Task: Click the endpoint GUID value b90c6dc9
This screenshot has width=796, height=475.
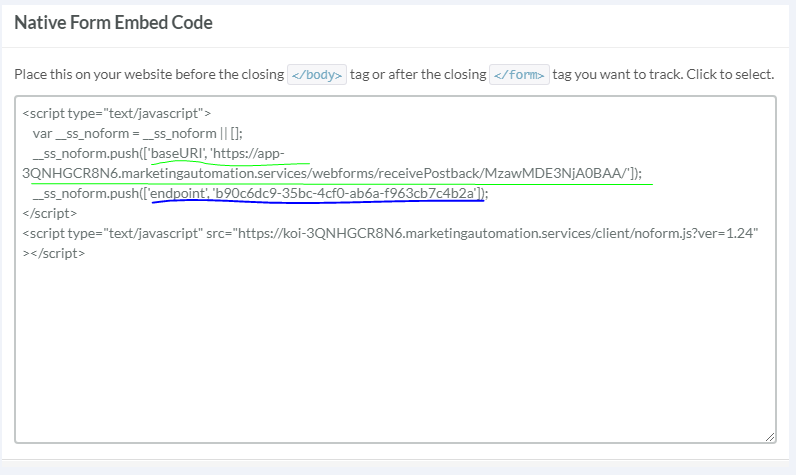Action: [347, 194]
